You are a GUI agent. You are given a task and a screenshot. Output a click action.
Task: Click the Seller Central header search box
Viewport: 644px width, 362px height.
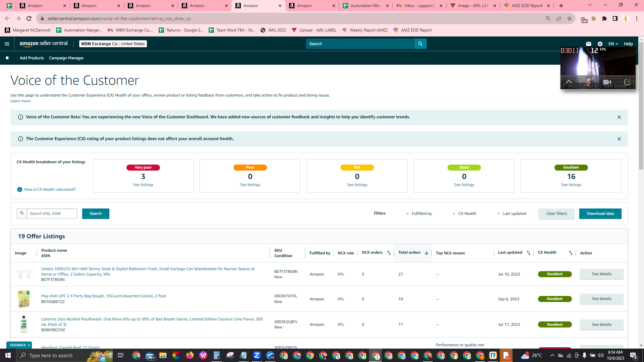(360, 44)
